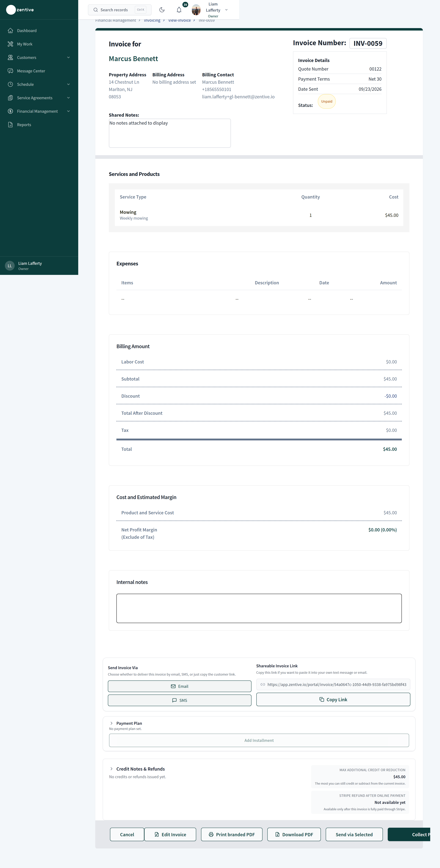Viewport: 440px width, 868px height.
Task: Toggle dark mode moon icon
Action: coord(162,10)
